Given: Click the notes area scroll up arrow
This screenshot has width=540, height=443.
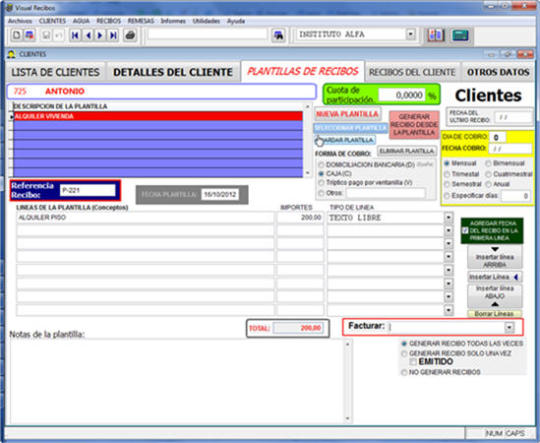Looking at the screenshot, I should (347, 344).
